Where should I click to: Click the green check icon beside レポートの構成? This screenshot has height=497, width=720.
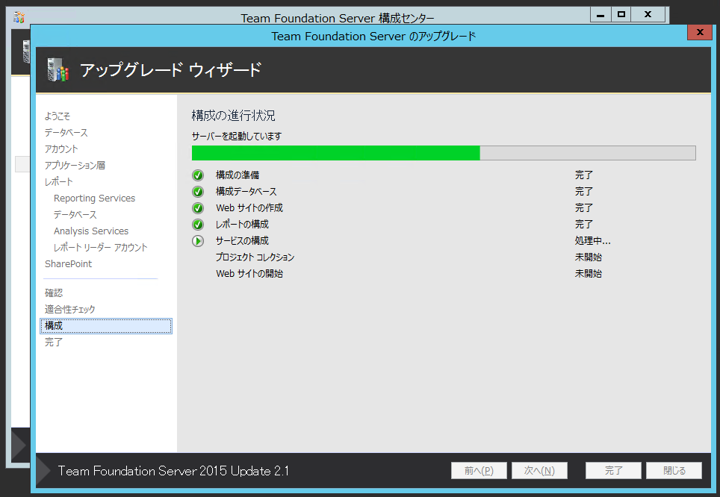pos(198,225)
